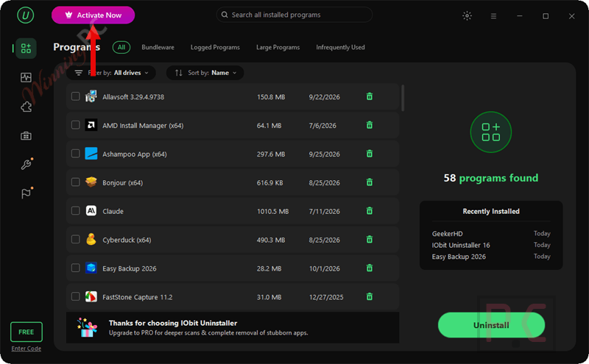Switch theme with the sun icon
The image size is (589, 364).
click(x=467, y=15)
